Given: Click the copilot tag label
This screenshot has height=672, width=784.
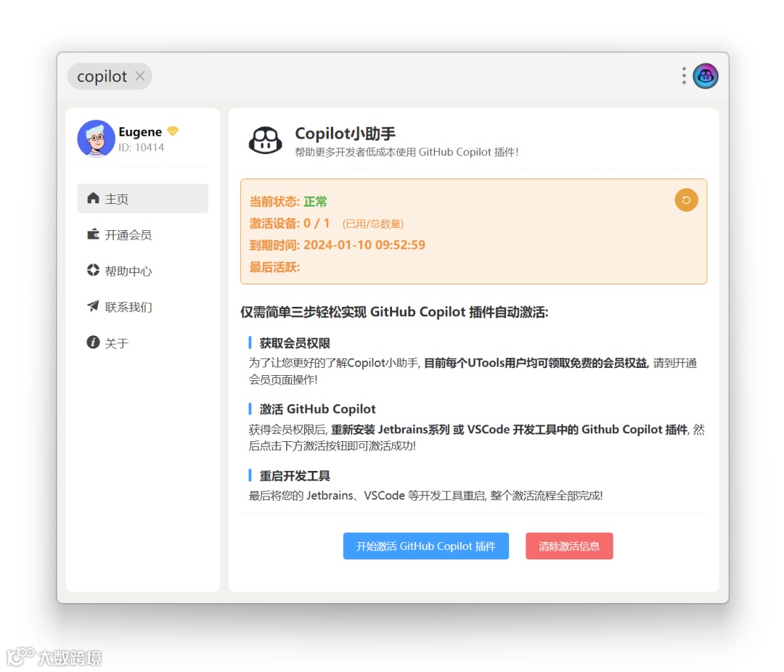Looking at the screenshot, I should click(102, 76).
